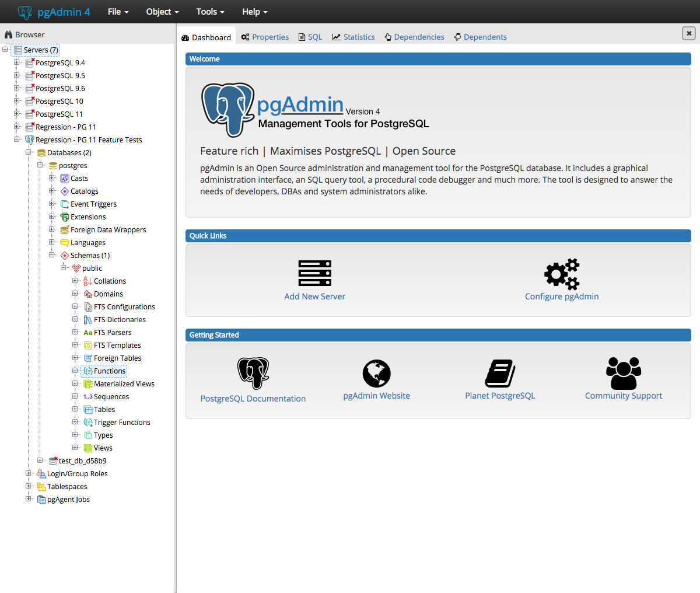Viewport: 700px width, 593px height.
Task: Click the Configure pgAdmin gears icon
Action: point(562,274)
